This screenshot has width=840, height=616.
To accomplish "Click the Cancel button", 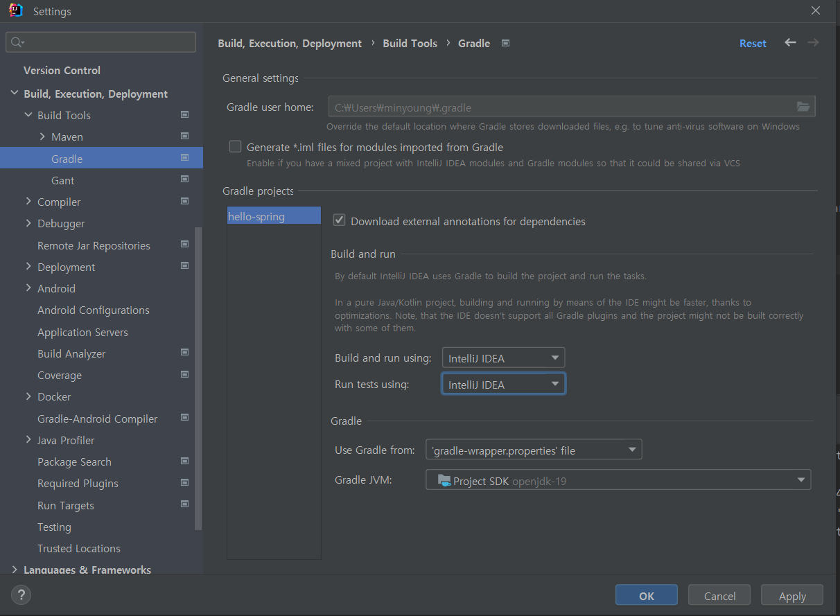I will pos(719,595).
